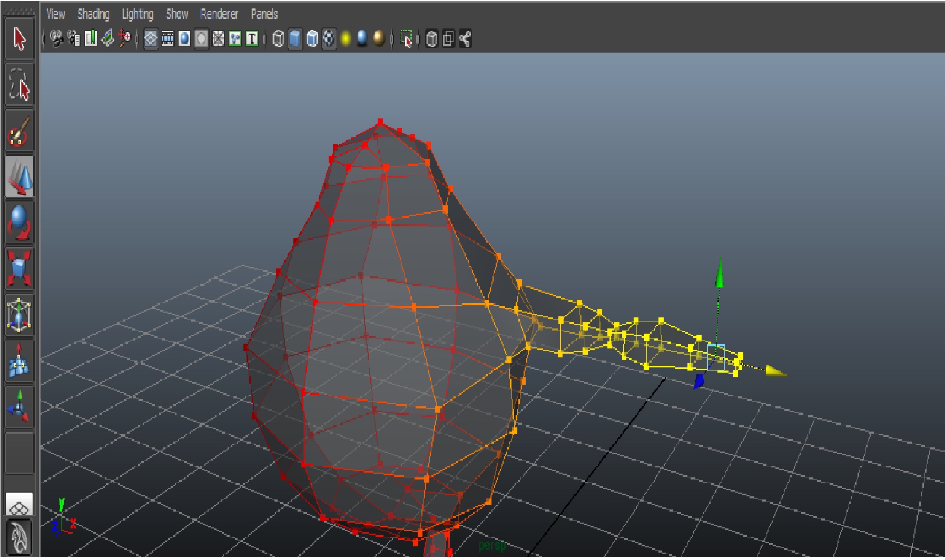Screen dimensions: 945x560
Task: Open the Panels menu
Action: tap(264, 14)
